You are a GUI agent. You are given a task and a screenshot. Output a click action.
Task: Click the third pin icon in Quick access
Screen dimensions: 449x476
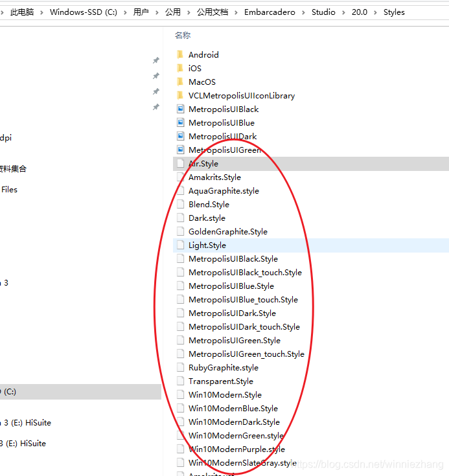click(x=156, y=91)
